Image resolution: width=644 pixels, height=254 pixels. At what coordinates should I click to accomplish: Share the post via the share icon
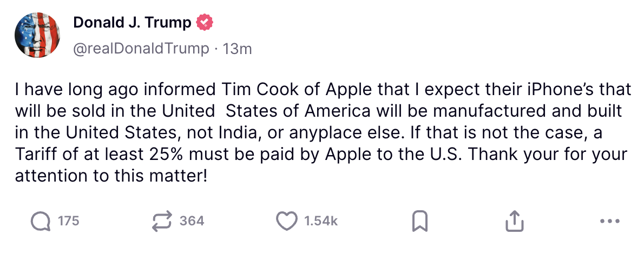[515, 221]
